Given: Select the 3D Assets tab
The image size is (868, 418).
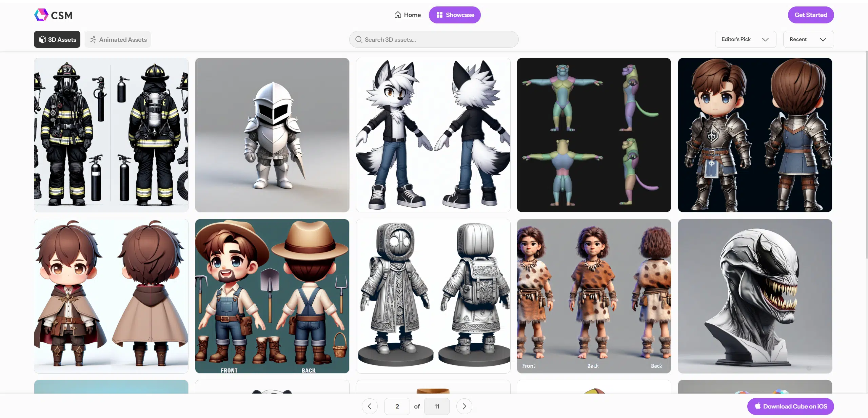Looking at the screenshot, I should point(57,39).
